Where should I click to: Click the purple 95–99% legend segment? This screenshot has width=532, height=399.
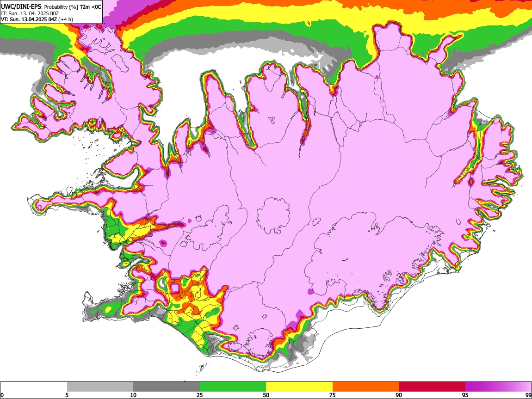tap(498, 387)
